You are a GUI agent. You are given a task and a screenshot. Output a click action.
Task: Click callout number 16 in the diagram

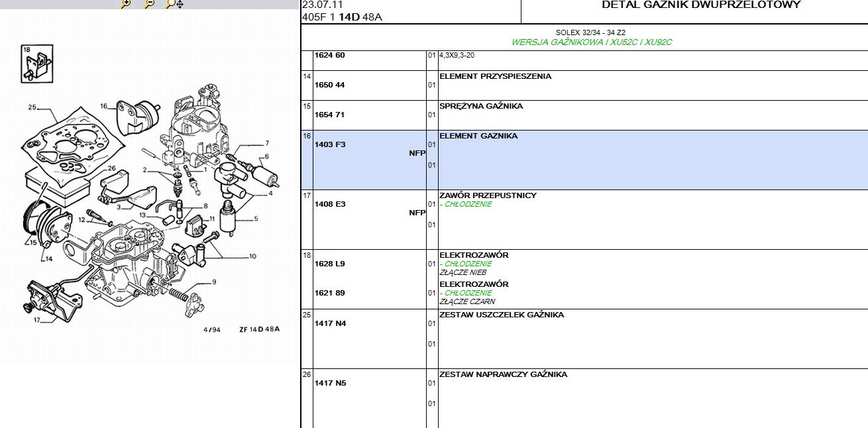tap(103, 106)
